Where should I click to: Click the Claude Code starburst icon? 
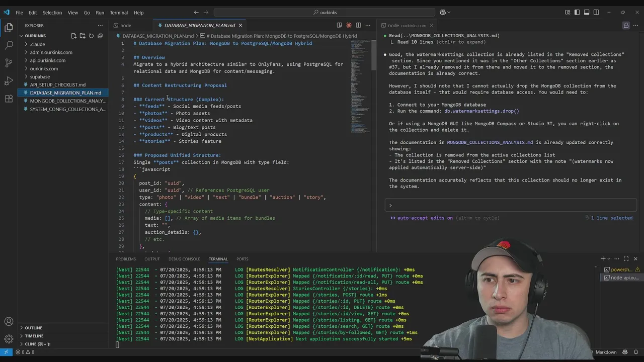click(349, 25)
